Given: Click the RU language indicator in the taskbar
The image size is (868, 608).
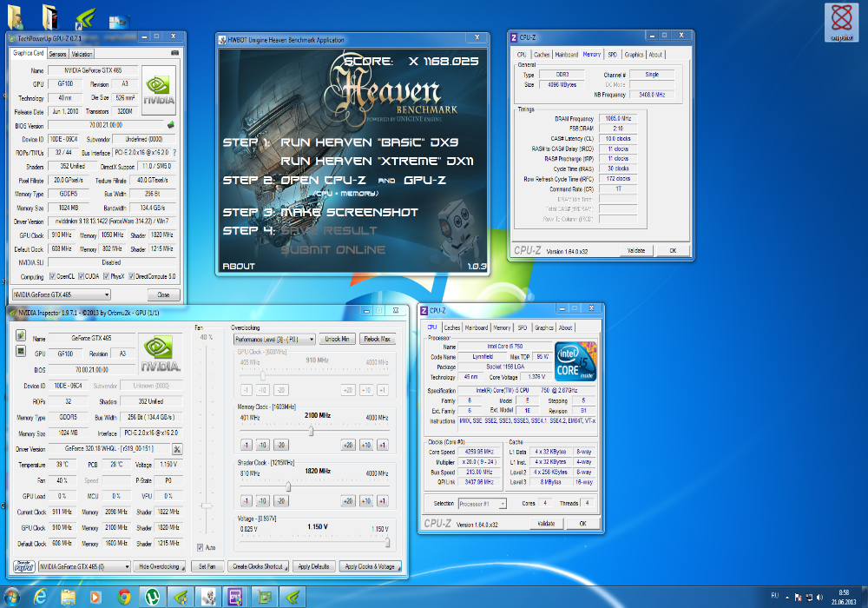Looking at the screenshot, I should pos(774,596).
